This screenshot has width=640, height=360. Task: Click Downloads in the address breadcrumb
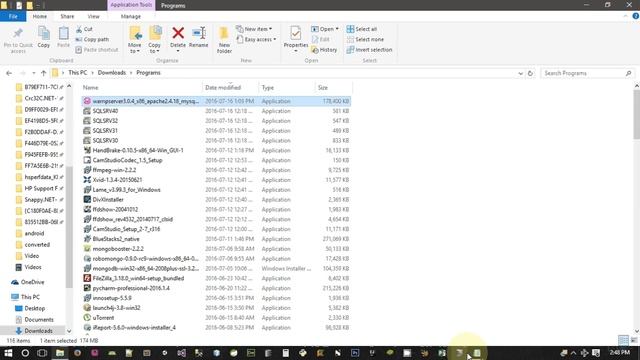coord(111,73)
